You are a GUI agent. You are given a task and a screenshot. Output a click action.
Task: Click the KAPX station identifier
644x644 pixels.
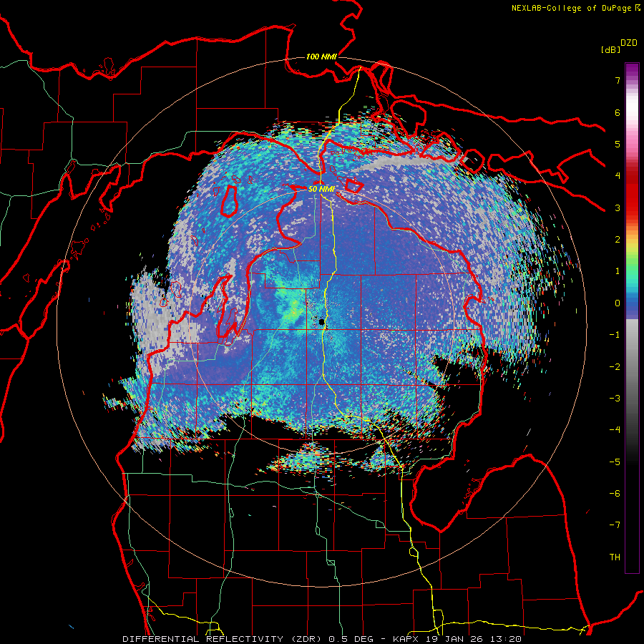(406, 639)
